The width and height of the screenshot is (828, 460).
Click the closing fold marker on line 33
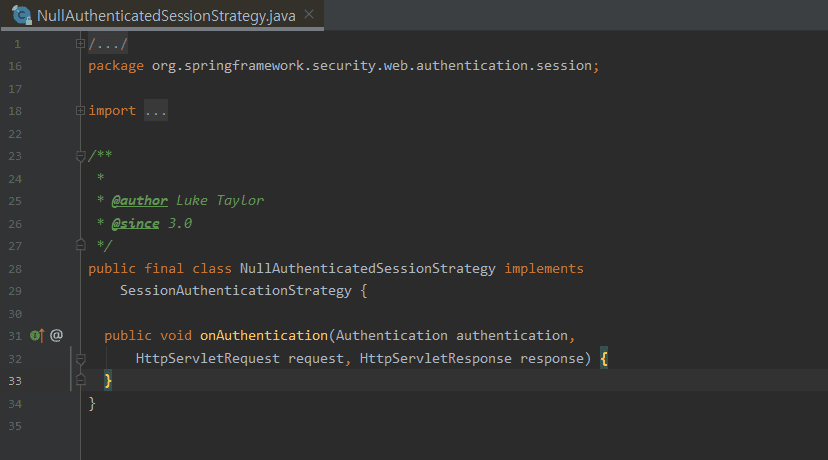click(x=81, y=381)
